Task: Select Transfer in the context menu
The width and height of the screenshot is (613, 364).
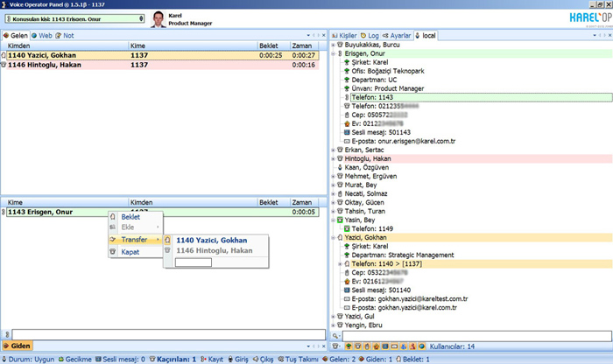Action: coord(134,240)
